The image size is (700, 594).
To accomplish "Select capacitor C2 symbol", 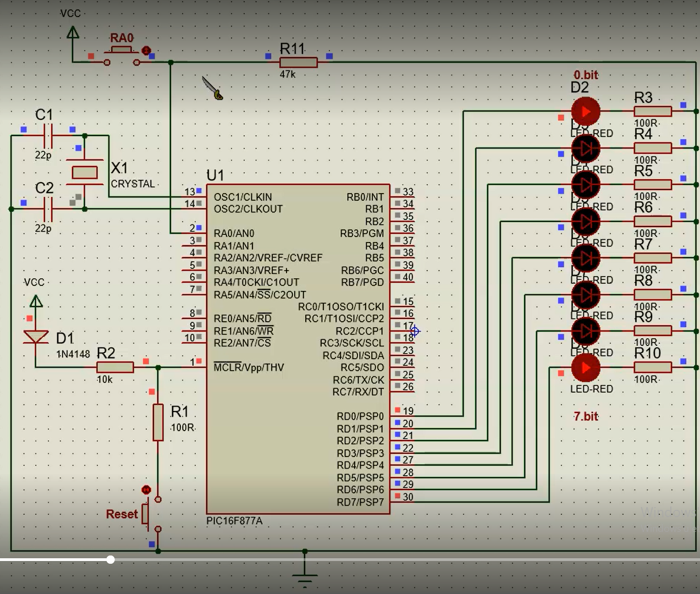I will click(48, 209).
